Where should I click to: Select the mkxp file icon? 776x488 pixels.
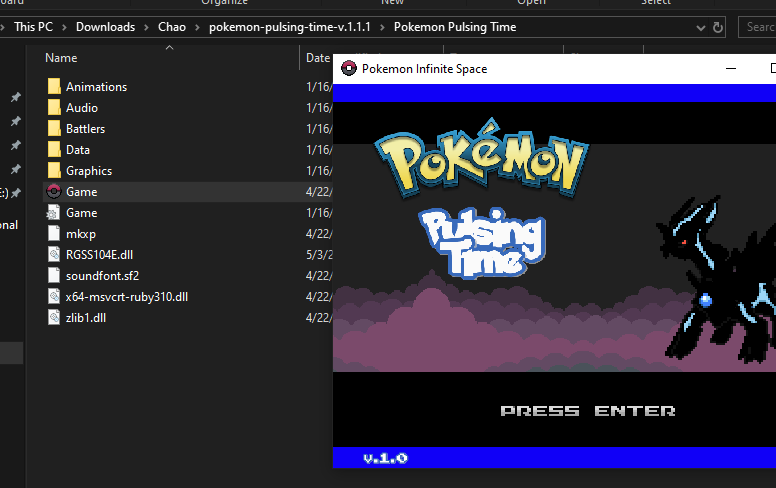(x=53, y=234)
